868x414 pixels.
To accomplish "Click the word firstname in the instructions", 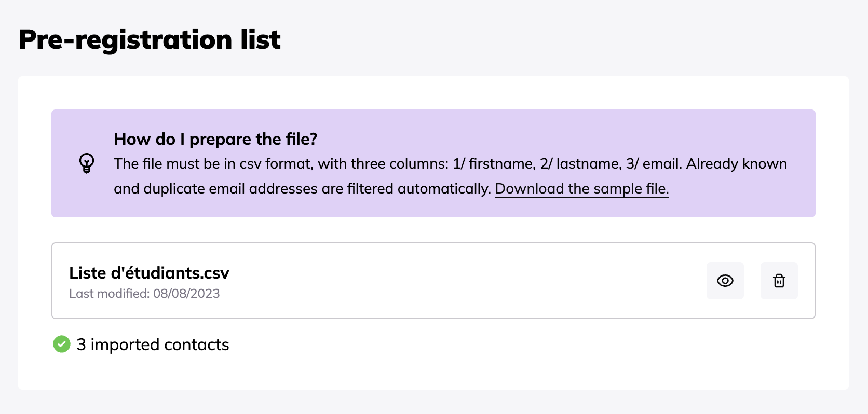I will click(x=502, y=164).
